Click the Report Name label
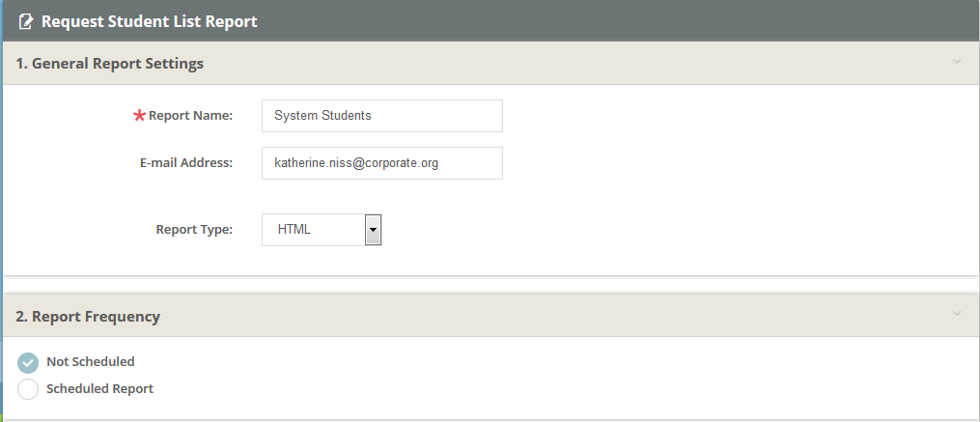Image resolution: width=980 pixels, height=422 pixels. click(190, 116)
